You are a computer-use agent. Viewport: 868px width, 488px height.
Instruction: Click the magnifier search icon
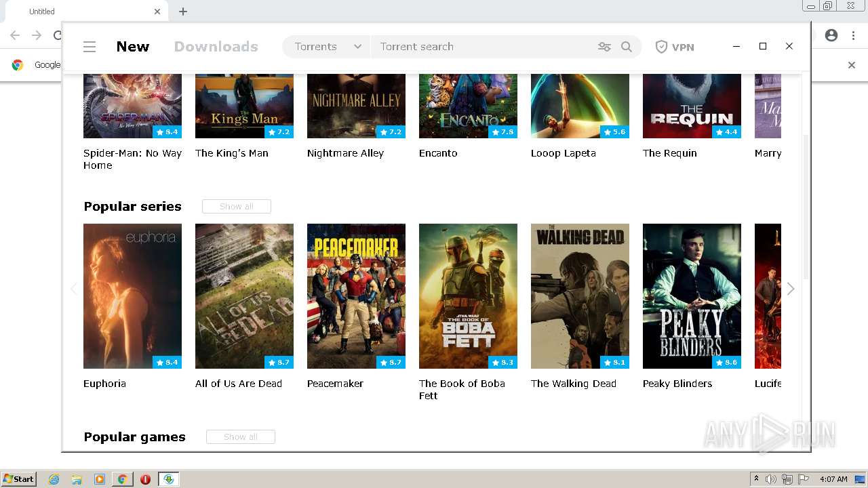click(x=627, y=47)
